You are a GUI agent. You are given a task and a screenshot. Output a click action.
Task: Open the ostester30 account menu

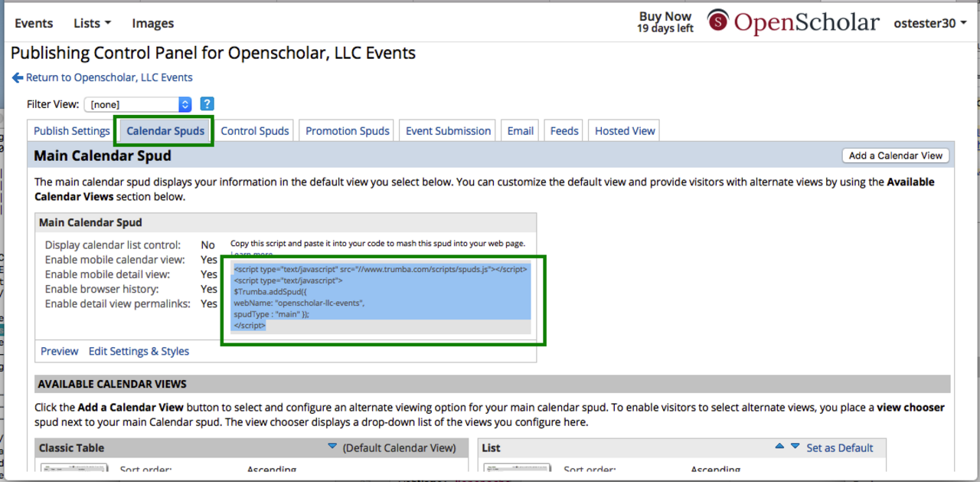point(930,23)
